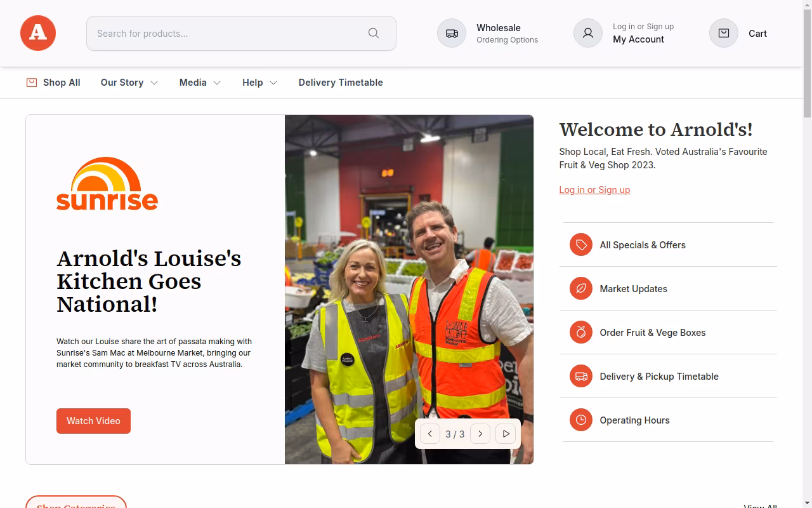
Task: Go to next carousel slide
Action: click(x=480, y=434)
